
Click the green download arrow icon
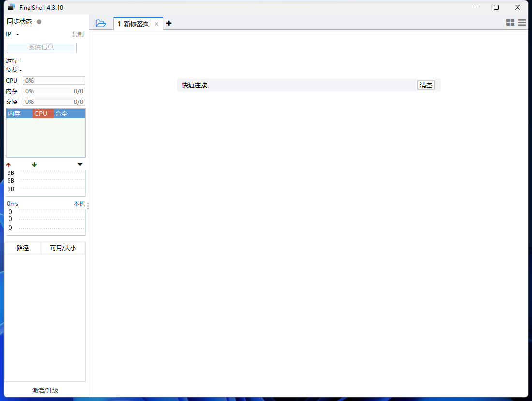pos(34,164)
